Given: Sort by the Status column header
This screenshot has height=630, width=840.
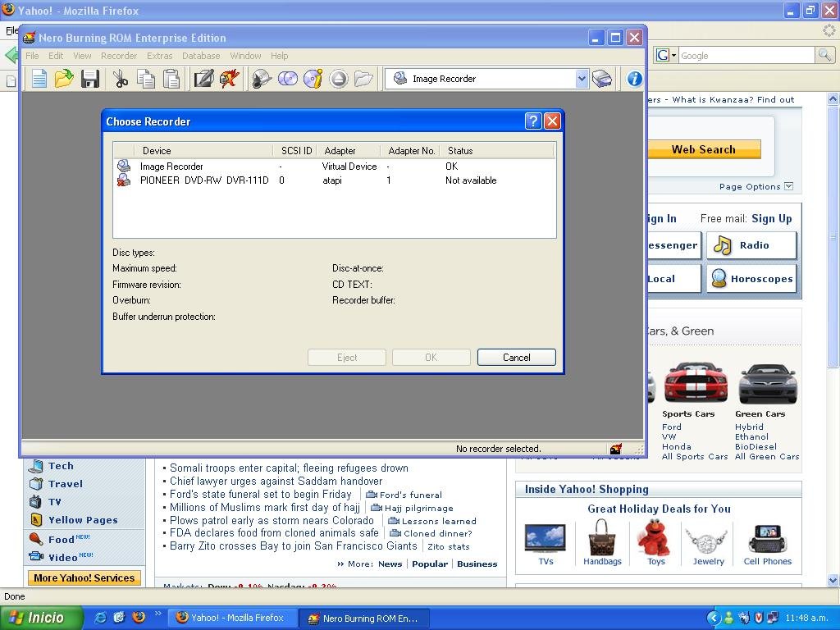Looking at the screenshot, I should tap(498, 151).
